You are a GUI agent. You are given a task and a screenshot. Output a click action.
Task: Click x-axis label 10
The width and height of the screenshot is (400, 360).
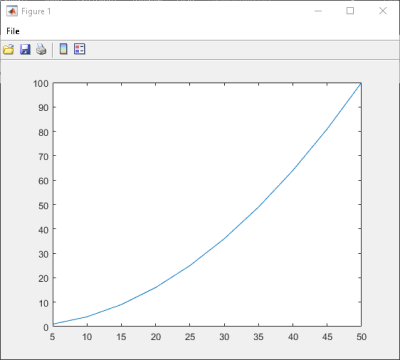pos(87,337)
